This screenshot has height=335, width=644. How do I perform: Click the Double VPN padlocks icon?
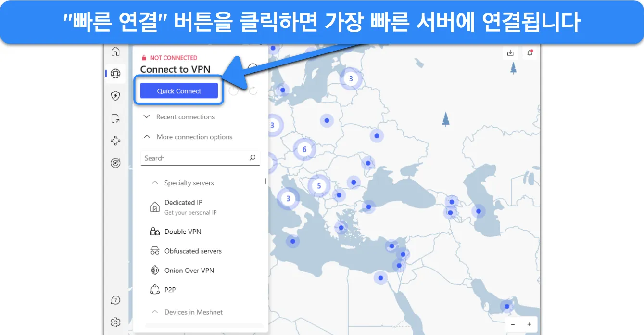pos(154,232)
